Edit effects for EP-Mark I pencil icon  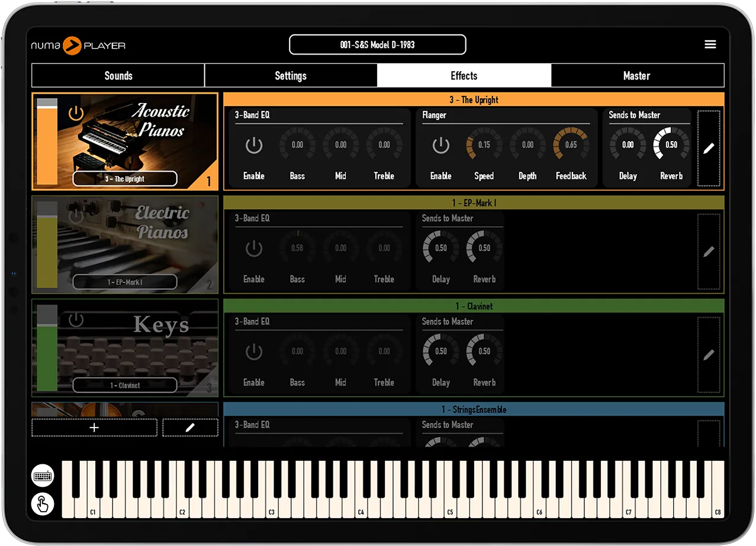pyautogui.click(x=709, y=252)
